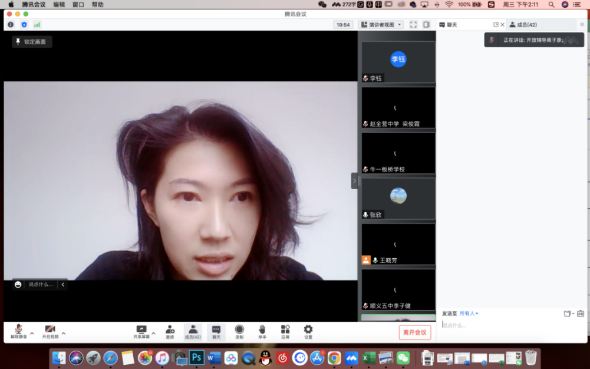Open Photoshop from the Dock
Screen dimensions: 590x369
click(x=196, y=358)
